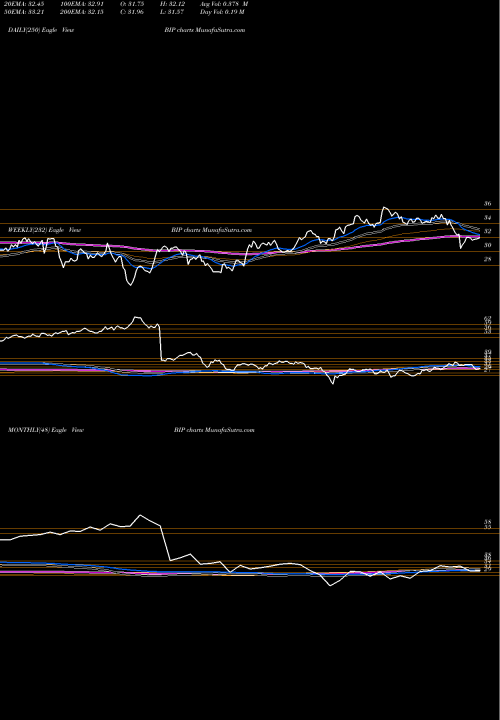Click the 34 price axis label on daily chart
This screenshot has width=500, height=720.
click(488, 218)
